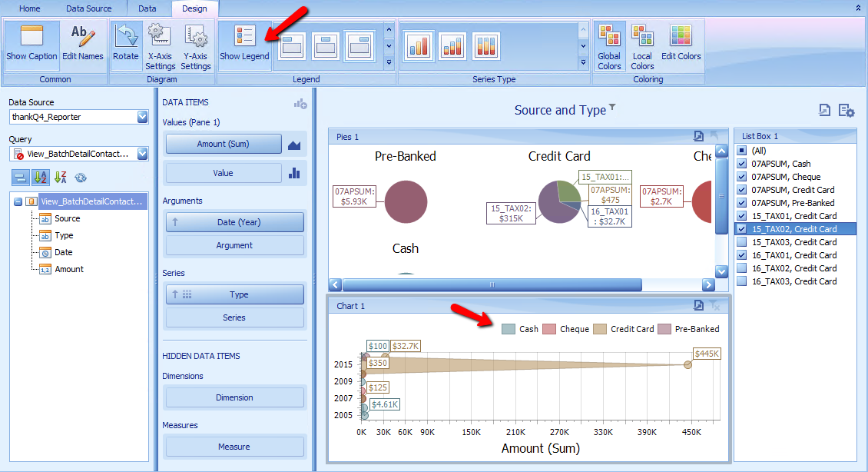Screen dimensions: 868x472
Task: Click the group fields icon in data source toolbar
Action: tap(20, 178)
